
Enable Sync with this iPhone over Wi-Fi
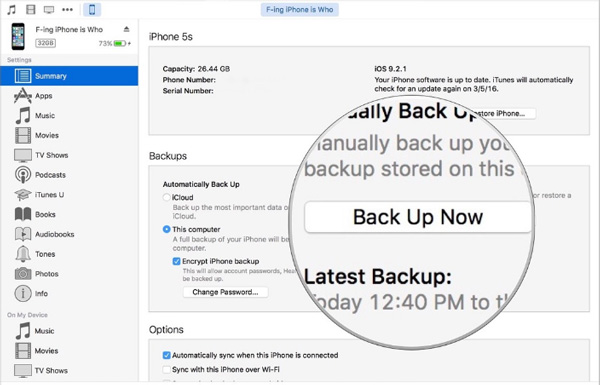click(166, 370)
